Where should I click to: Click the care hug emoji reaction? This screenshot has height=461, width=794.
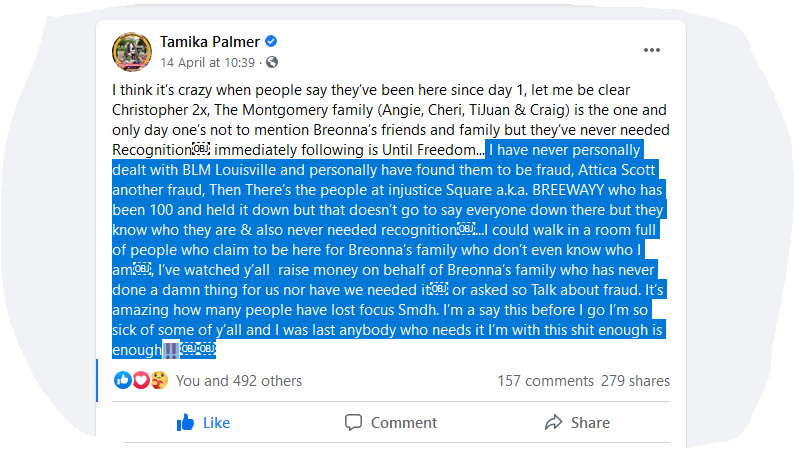pos(159,380)
